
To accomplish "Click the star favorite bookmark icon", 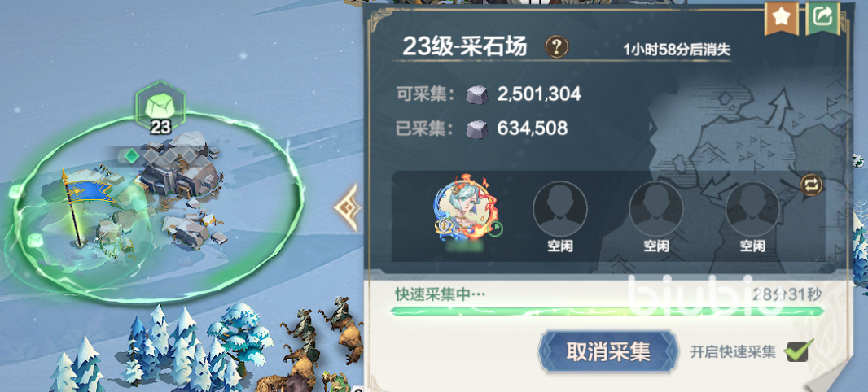I will point(781,17).
